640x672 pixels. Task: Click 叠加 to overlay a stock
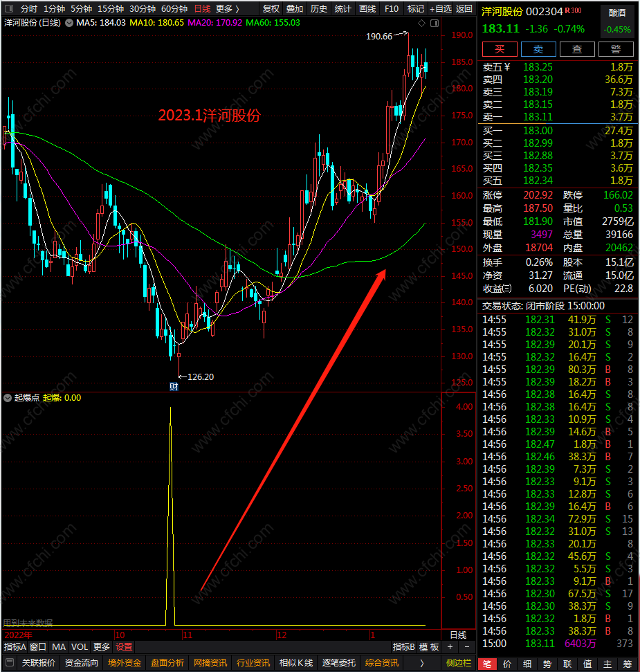point(295,8)
